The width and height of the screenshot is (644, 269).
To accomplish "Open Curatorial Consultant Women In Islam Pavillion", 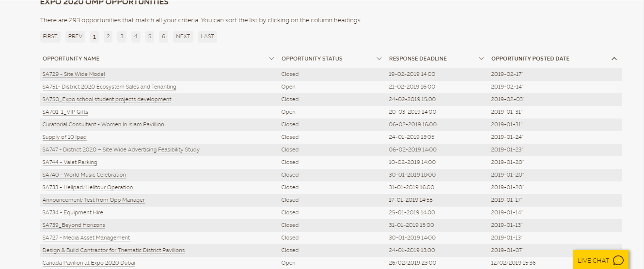I will [103, 124].
